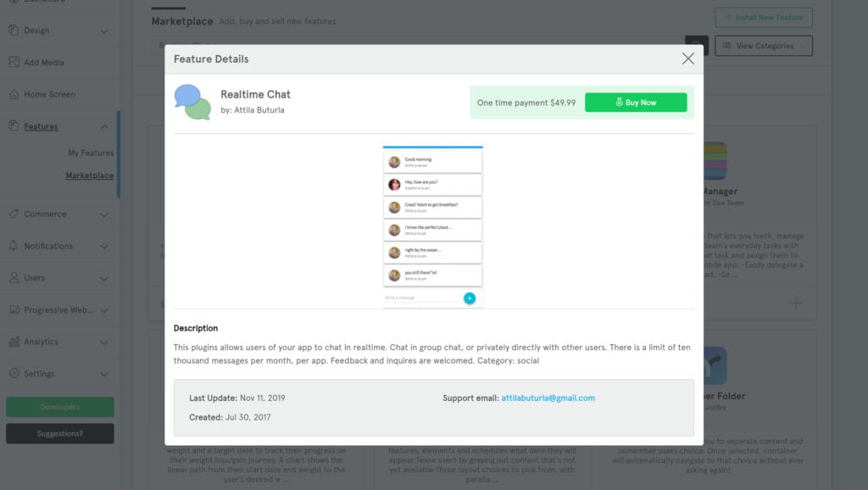Close the Feature Details dialog
The height and width of the screenshot is (490, 868).
[688, 58]
